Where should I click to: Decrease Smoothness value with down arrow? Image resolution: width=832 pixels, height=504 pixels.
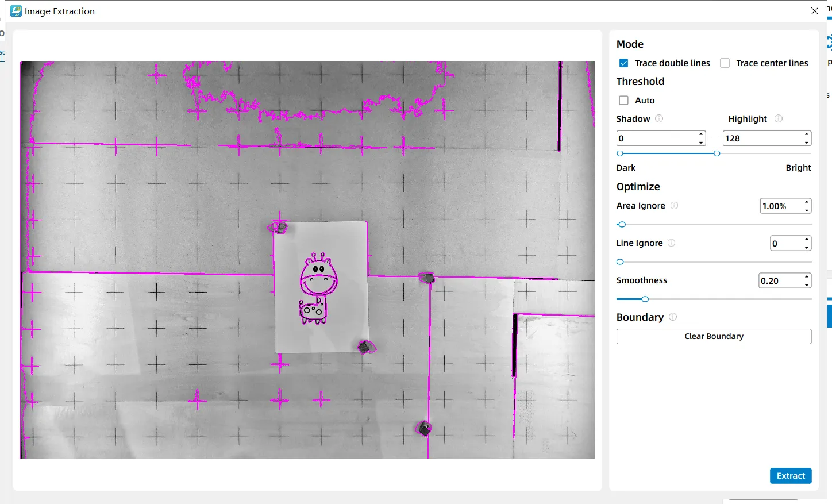(x=807, y=284)
